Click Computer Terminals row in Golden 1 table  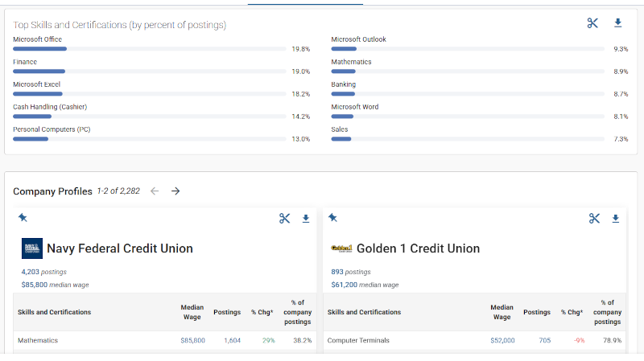tap(474, 340)
